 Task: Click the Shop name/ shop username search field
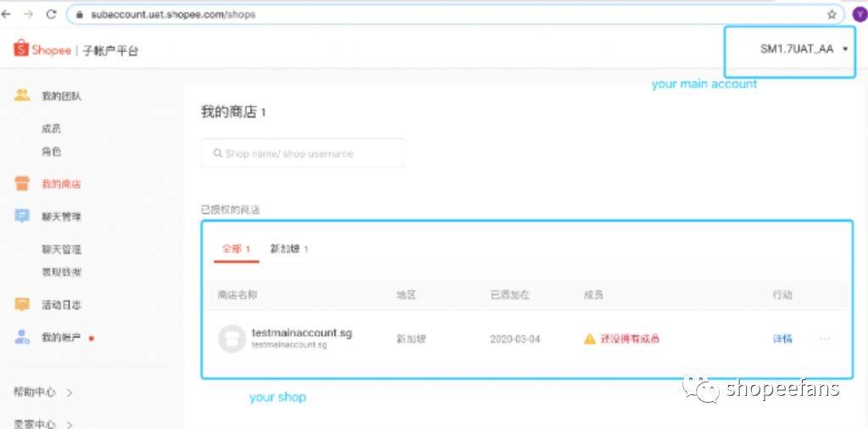[x=303, y=153]
